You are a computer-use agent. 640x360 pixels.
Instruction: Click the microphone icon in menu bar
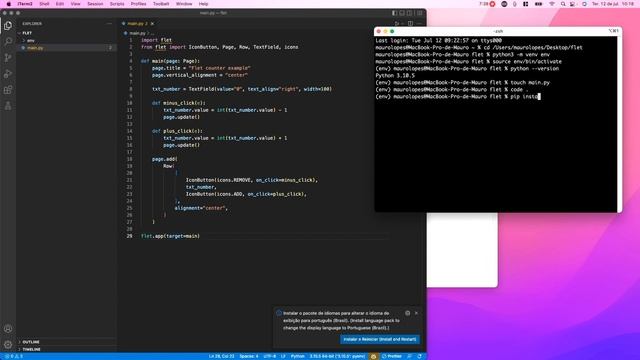tap(515, 4)
